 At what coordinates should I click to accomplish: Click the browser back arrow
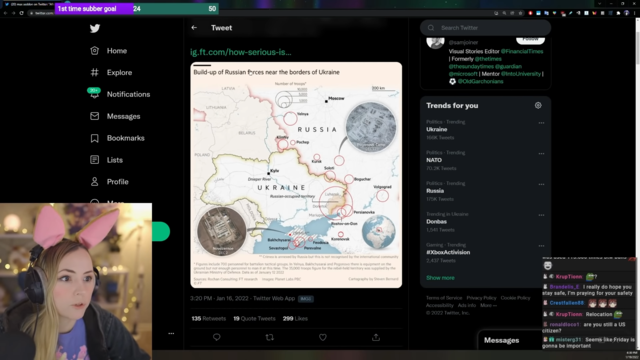tap(5, 13)
